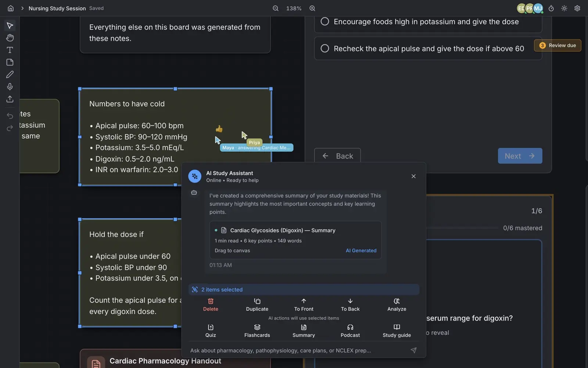
Task: Send the message to AI assistant
Action: [413, 350]
